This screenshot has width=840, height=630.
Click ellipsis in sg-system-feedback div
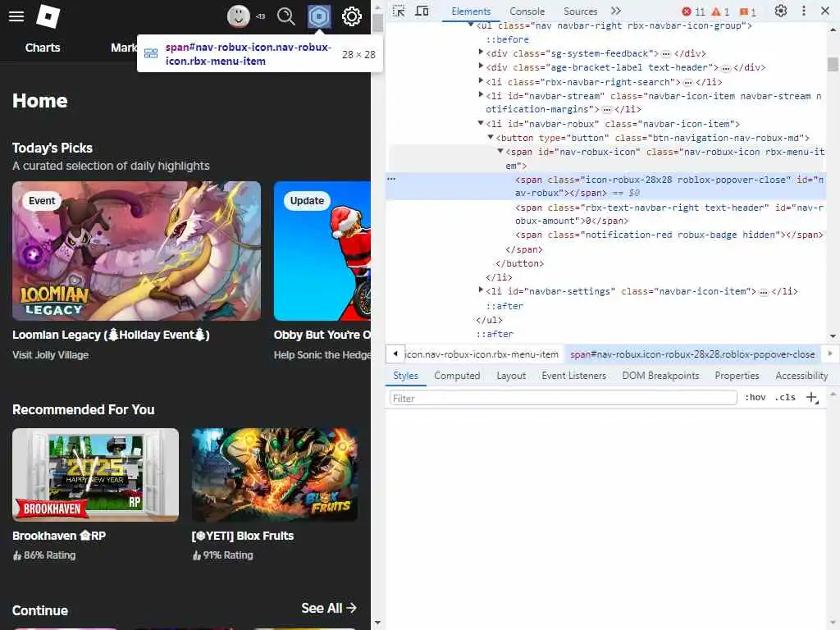point(666,53)
